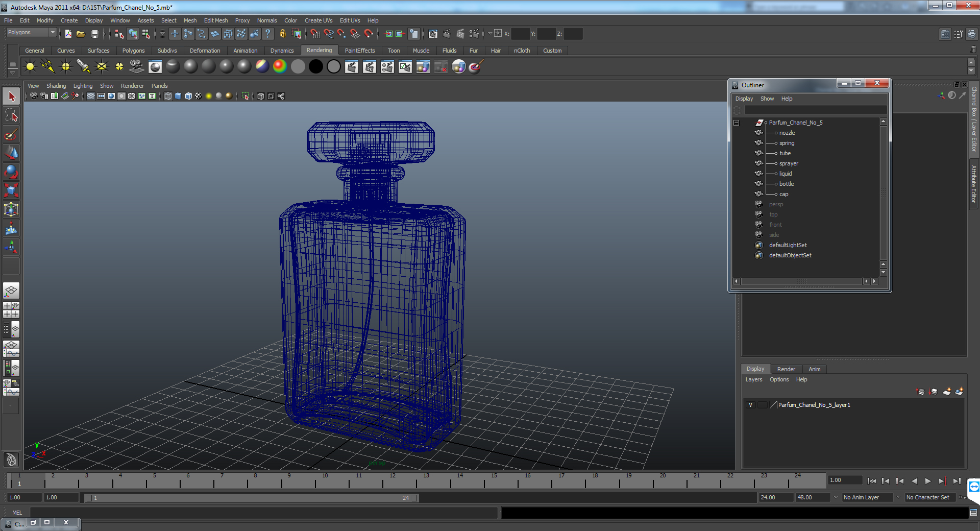Screen dimensions: 980x531
Task: Click the MEL command line input field
Action: point(263,512)
